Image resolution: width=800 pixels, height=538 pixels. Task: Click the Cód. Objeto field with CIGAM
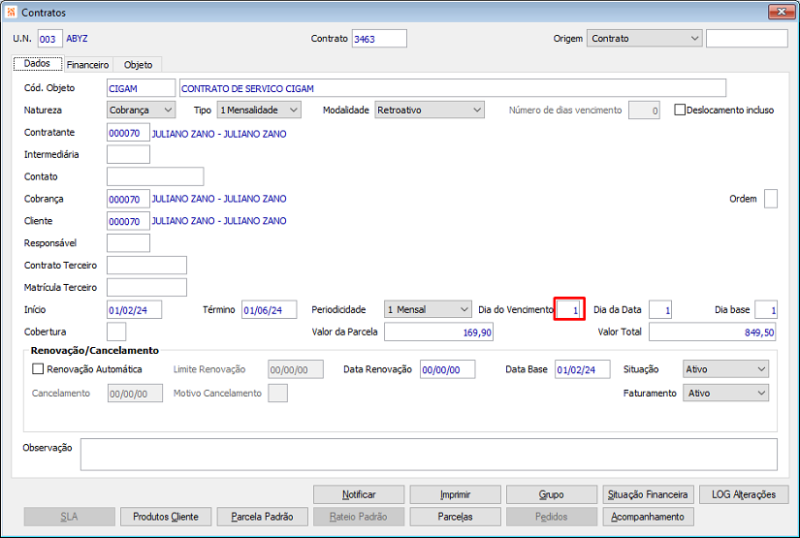(141, 88)
